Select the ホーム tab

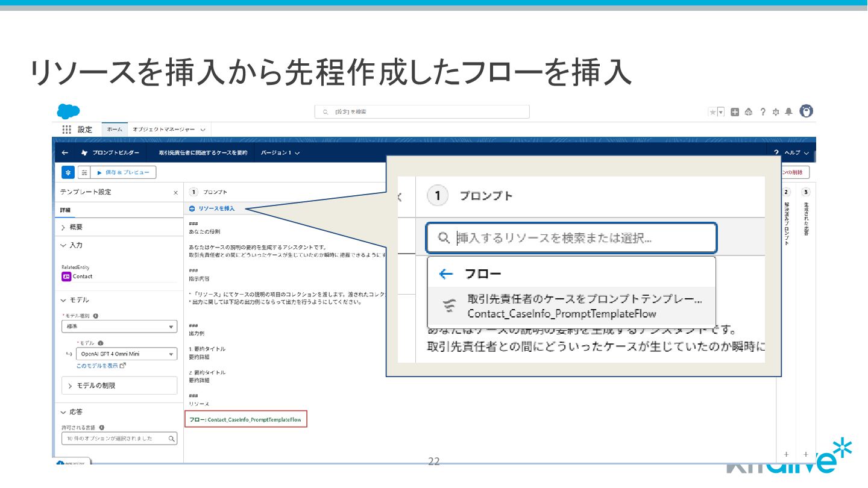coord(115,130)
